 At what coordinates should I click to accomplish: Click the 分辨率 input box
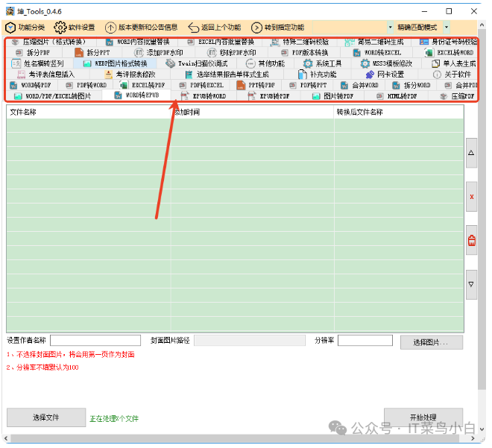365,341
